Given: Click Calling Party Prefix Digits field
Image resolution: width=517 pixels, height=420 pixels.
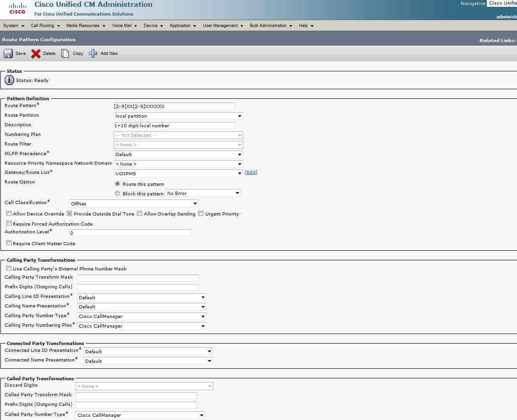Looking at the screenshot, I should [138, 287].
